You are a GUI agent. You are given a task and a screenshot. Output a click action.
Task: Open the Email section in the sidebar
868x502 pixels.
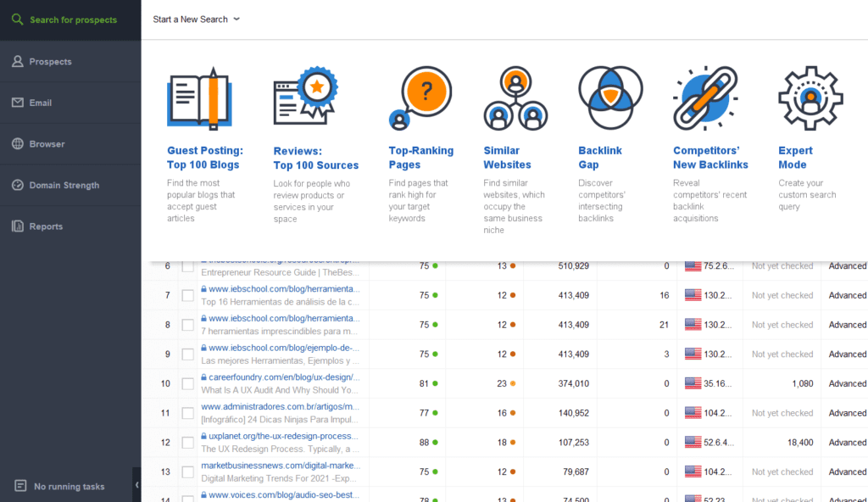[x=40, y=102]
